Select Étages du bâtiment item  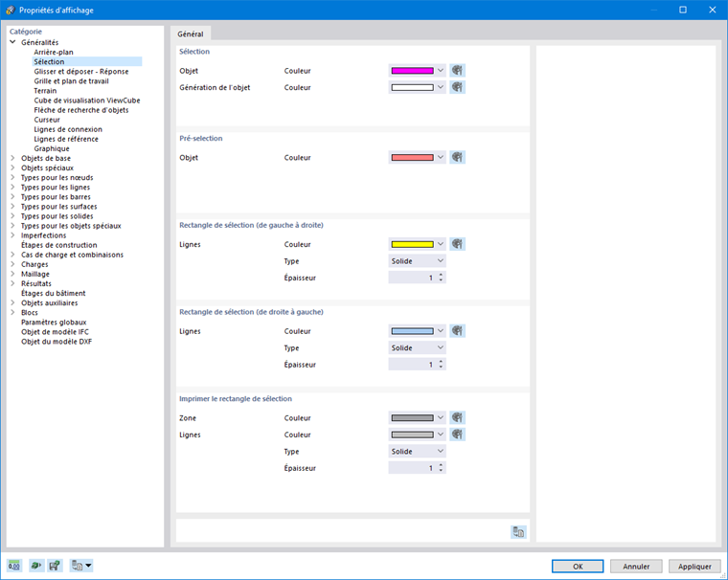pyautogui.click(x=54, y=293)
